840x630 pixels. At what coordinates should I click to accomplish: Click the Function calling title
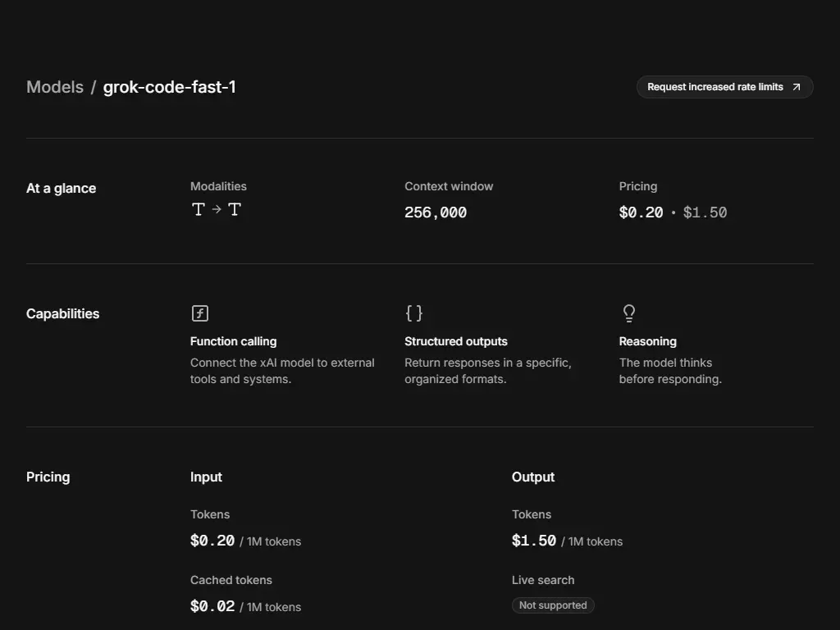tap(234, 341)
